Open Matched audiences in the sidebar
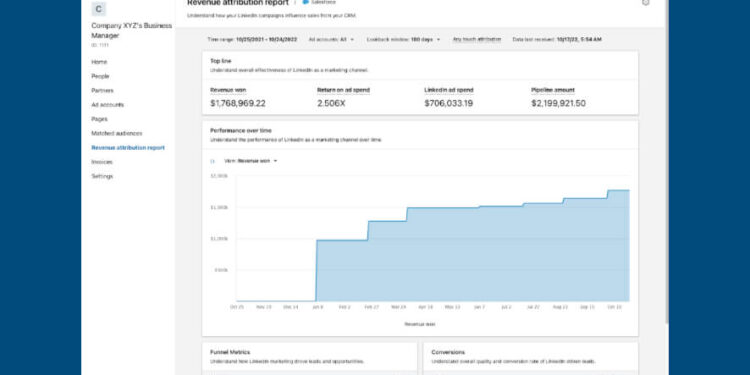 [x=117, y=133]
